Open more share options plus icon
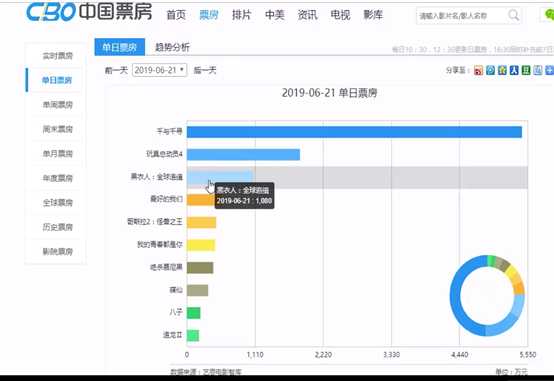Screen dimensions: 554x381 coord(549,70)
